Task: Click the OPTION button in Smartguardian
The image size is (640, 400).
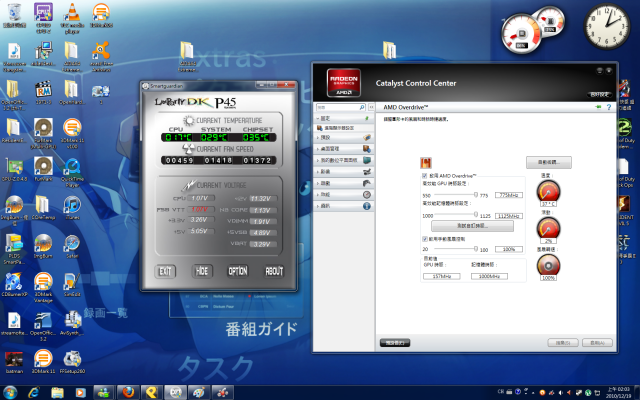Action: pyautogui.click(x=238, y=271)
